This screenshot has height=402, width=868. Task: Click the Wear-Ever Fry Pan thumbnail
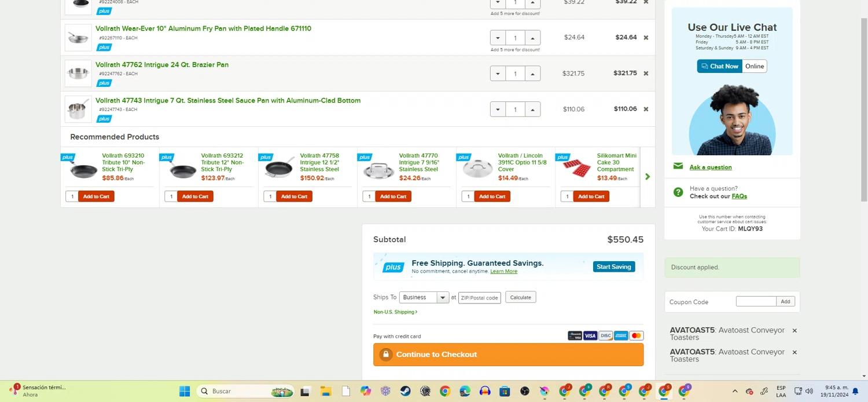[78, 38]
